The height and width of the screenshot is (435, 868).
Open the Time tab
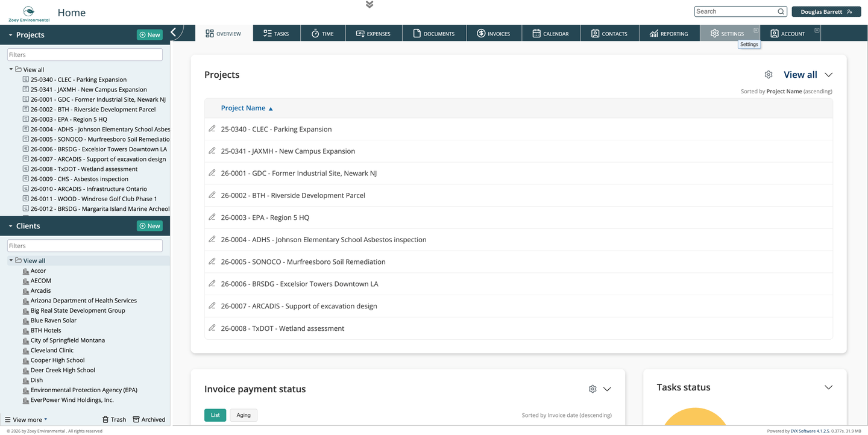322,34
